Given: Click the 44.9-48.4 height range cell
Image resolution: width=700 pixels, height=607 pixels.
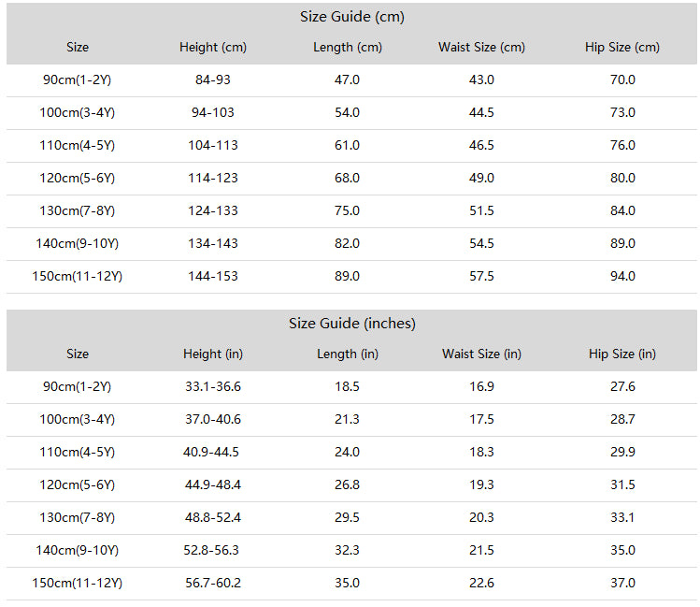Looking at the screenshot, I should coord(213,485).
